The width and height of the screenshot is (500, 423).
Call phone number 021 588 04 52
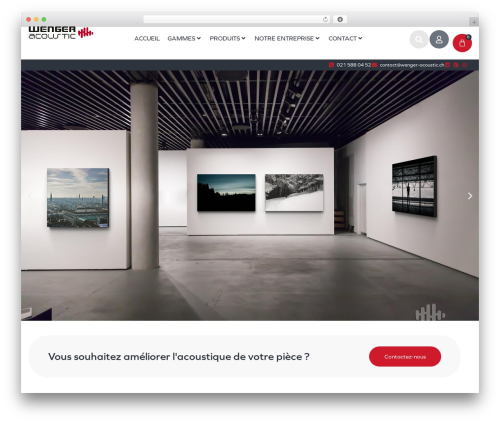tap(354, 65)
